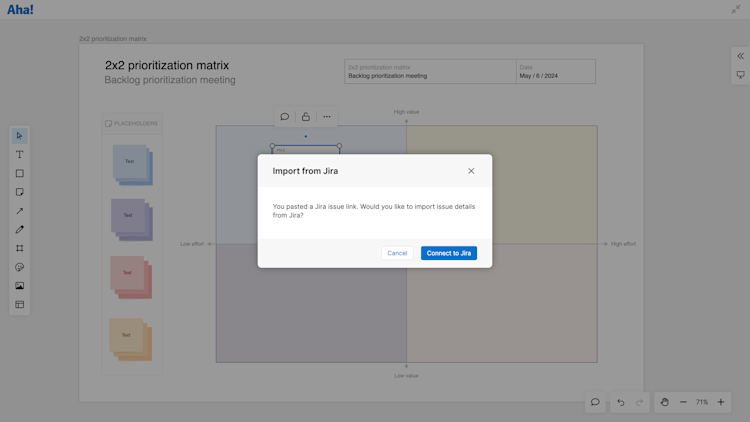
Task: Click the rotation handle dot above selected note
Action: tap(306, 136)
